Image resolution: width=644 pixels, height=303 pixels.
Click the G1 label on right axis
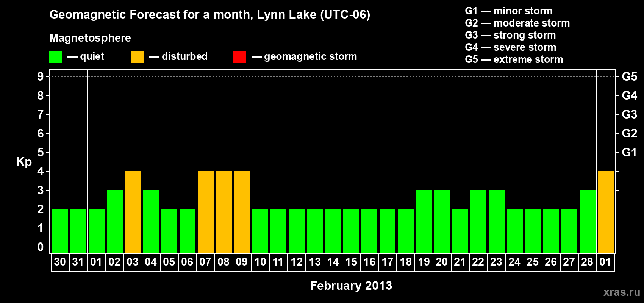(629, 152)
